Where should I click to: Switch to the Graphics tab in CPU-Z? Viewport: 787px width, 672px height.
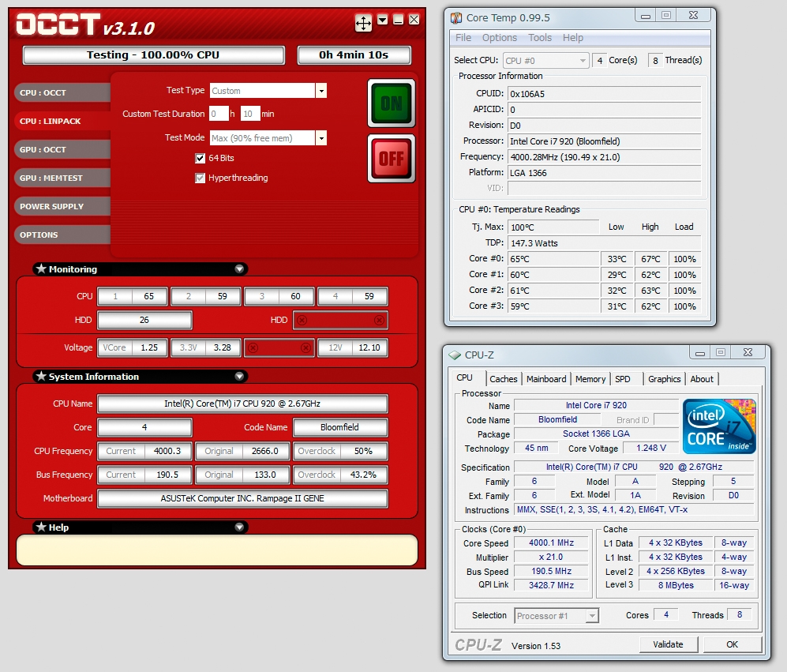664,379
